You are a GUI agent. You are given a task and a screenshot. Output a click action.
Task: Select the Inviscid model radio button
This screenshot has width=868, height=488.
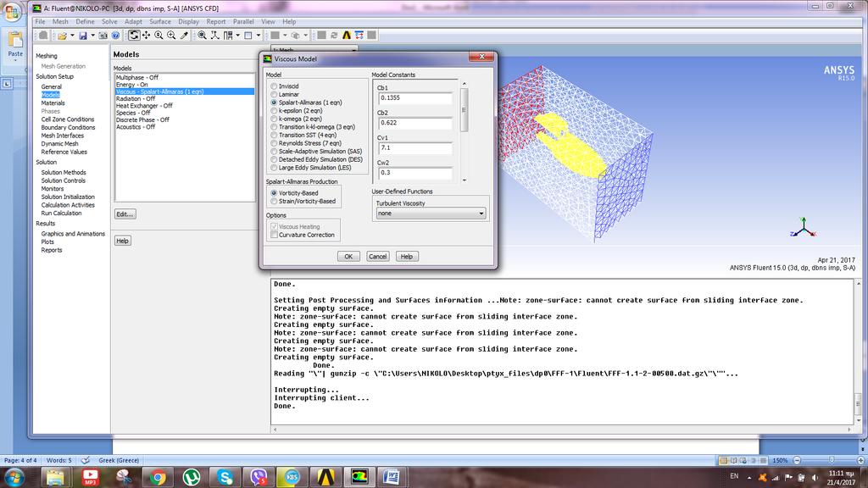(274, 86)
